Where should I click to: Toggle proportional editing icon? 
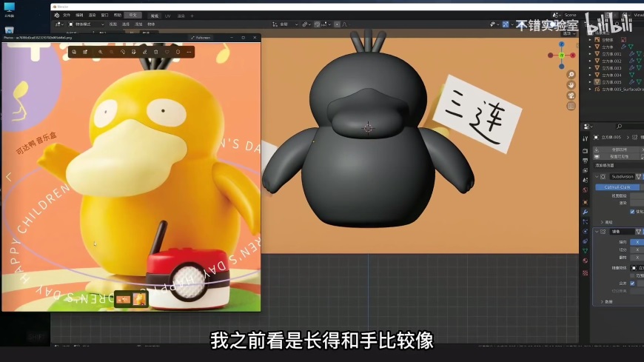tap(338, 24)
